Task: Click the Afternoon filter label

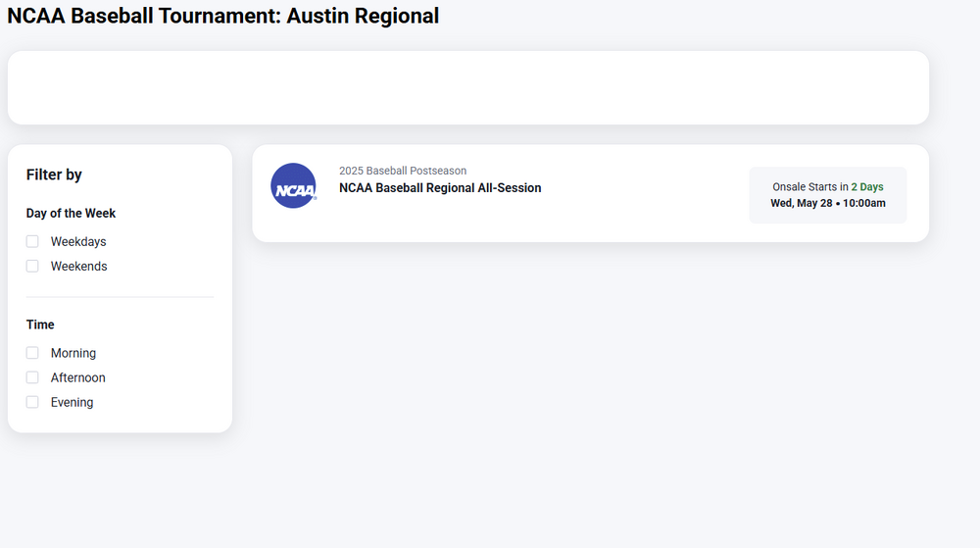Action: [x=78, y=377]
